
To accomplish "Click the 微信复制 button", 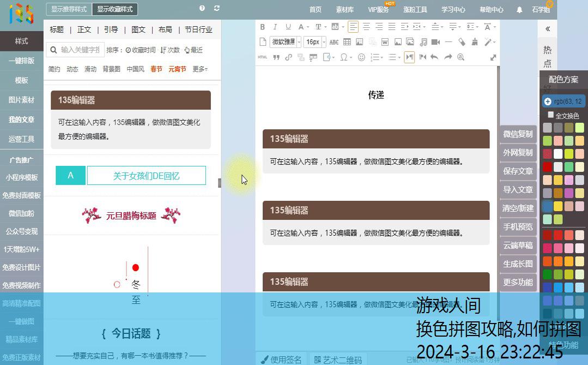I will point(518,134).
